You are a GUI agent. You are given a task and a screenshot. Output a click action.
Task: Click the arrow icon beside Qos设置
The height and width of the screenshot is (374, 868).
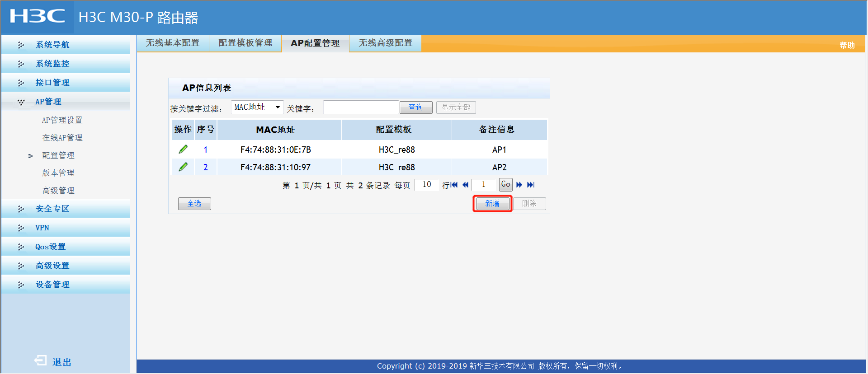pyautogui.click(x=21, y=247)
